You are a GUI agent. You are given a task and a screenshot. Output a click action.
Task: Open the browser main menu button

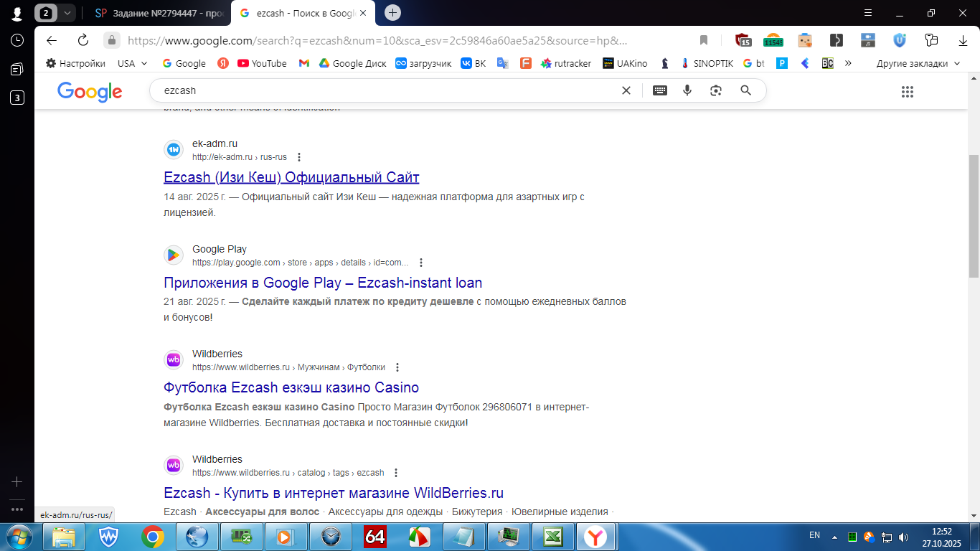tap(867, 13)
